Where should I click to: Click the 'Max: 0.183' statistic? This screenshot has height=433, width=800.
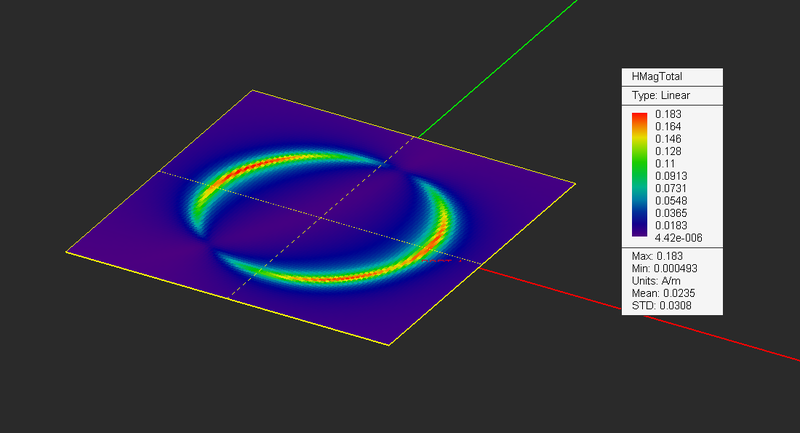657,256
